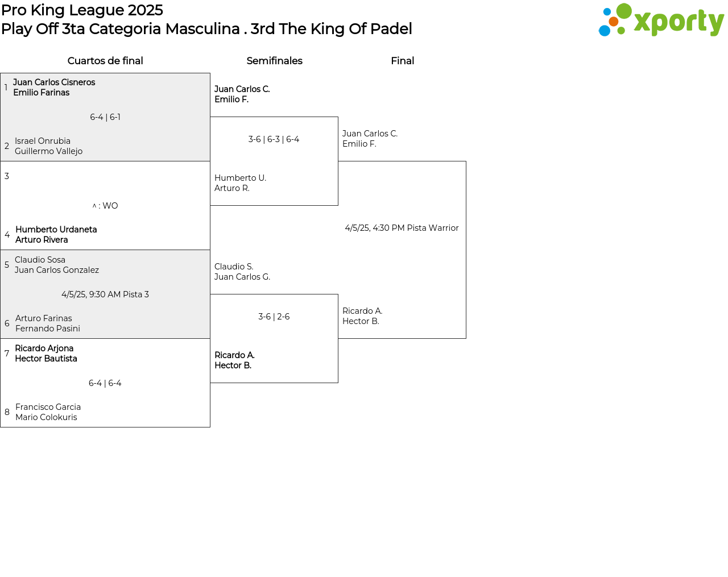728x577 pixels.
Task: Click the 9:30 AM Pista 3 match time
Action: point(105,294)
